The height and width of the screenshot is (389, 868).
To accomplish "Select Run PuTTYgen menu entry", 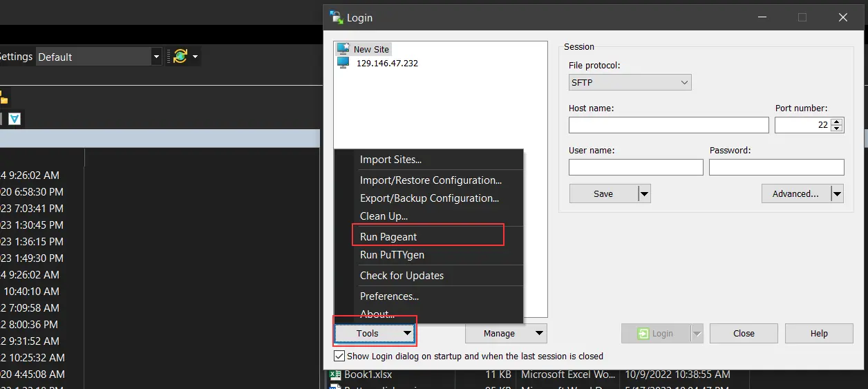I will click(392, 255).
